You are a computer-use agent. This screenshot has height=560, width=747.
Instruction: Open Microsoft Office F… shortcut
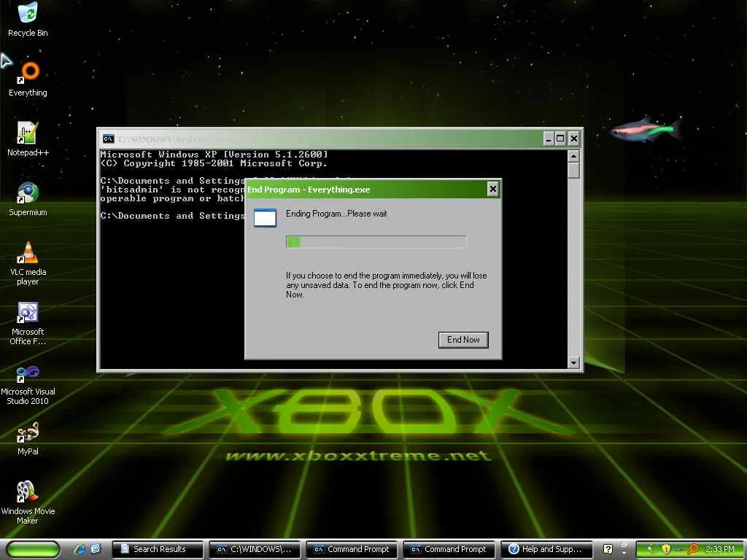(28, 323)
